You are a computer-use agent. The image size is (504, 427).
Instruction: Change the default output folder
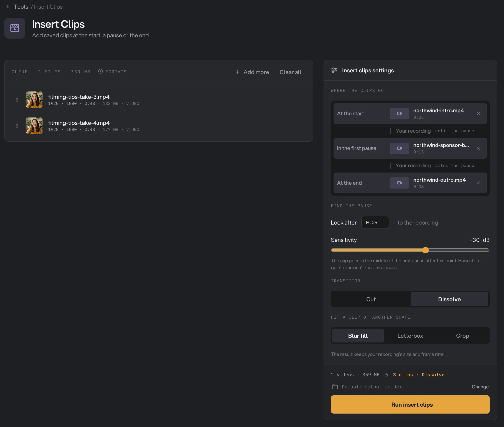pyautogui.click(x=480, y=387)
